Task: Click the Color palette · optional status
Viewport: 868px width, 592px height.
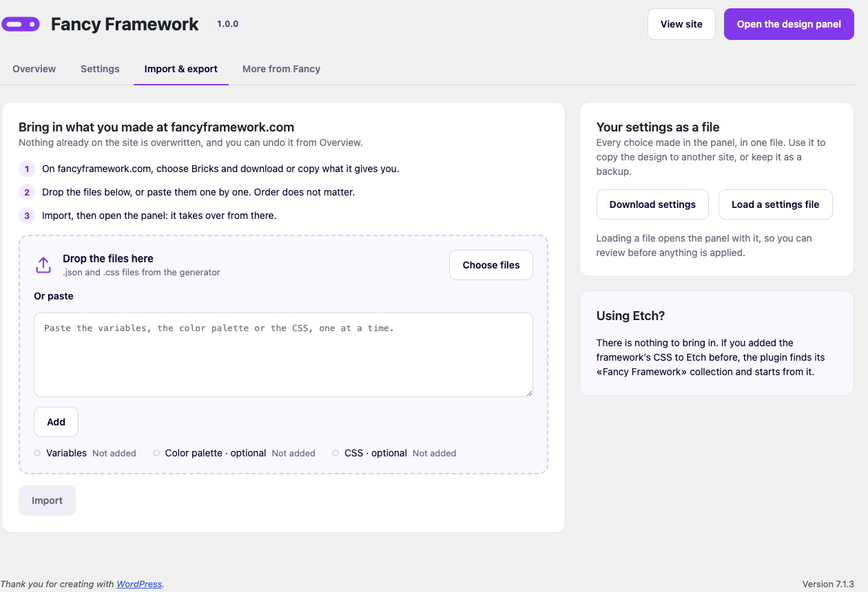Action: point(234,453)
